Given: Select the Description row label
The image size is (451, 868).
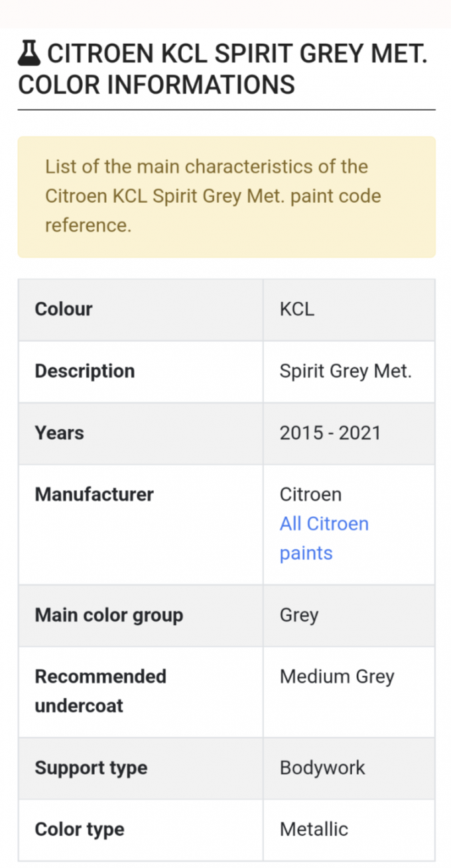Looking at the screenshot, I should click(84, 371).
